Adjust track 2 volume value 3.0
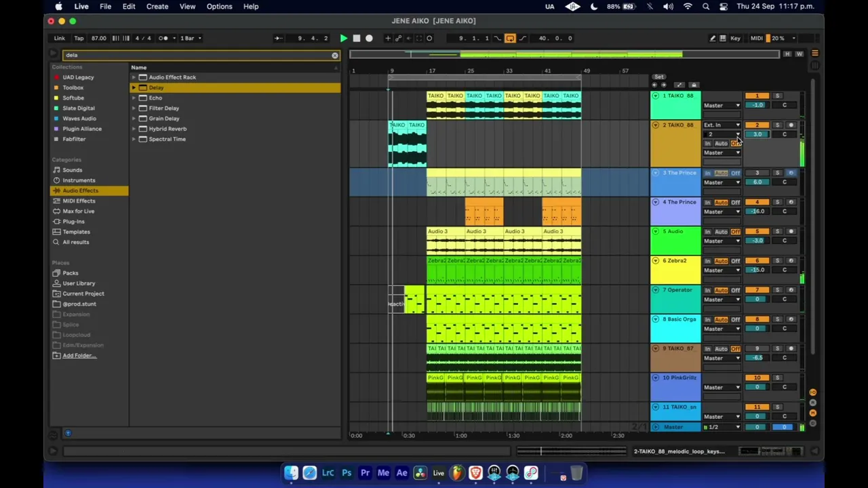The image size is (868, 488). pos(757,134)
